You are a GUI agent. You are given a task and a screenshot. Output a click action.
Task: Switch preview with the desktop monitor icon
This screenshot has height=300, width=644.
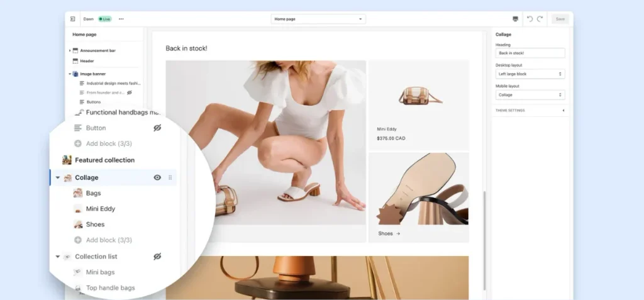[516, 19]
